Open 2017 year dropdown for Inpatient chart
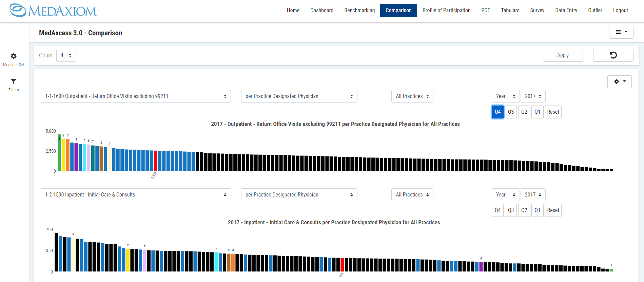This screenshot has width=644, height=282. (x=533, y=195)
